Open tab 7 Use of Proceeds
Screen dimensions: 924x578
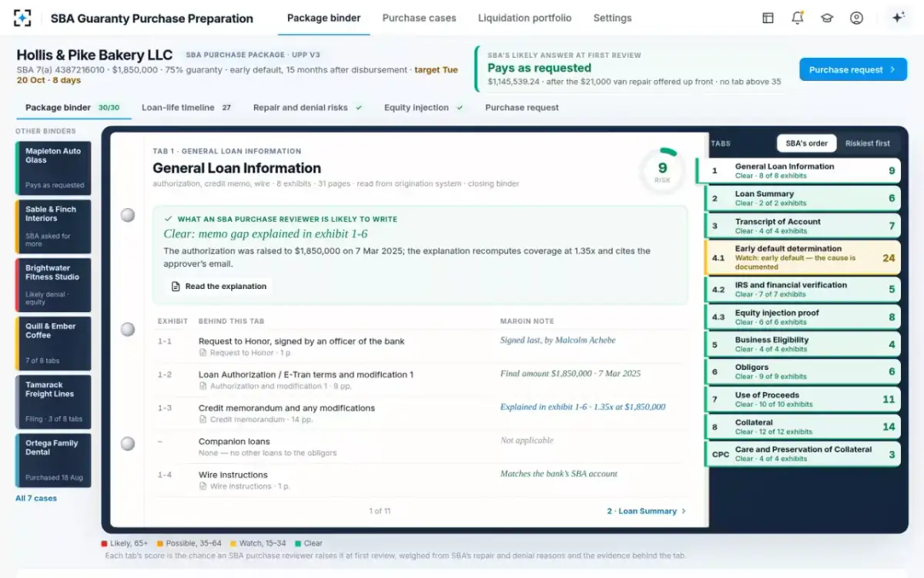pyautogui.click(x=803, y=399)
